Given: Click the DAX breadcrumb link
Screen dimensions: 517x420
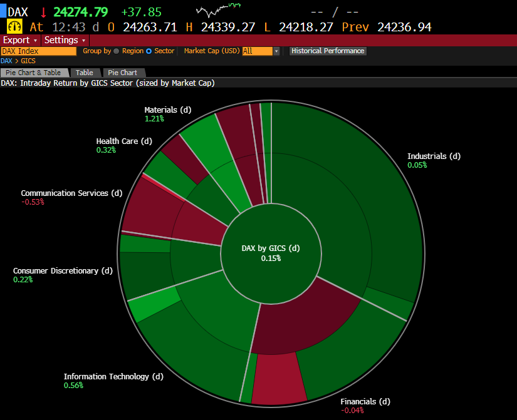Looking at the screenshot, I should click(6, 61).
